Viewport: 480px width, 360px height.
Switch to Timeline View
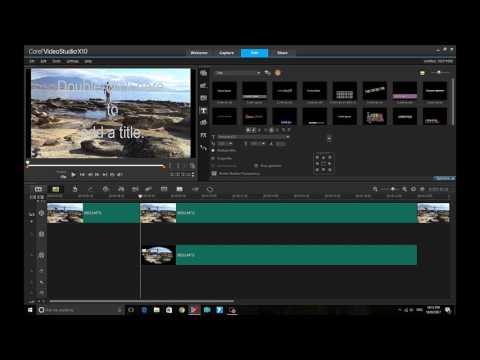pos(56,189)
